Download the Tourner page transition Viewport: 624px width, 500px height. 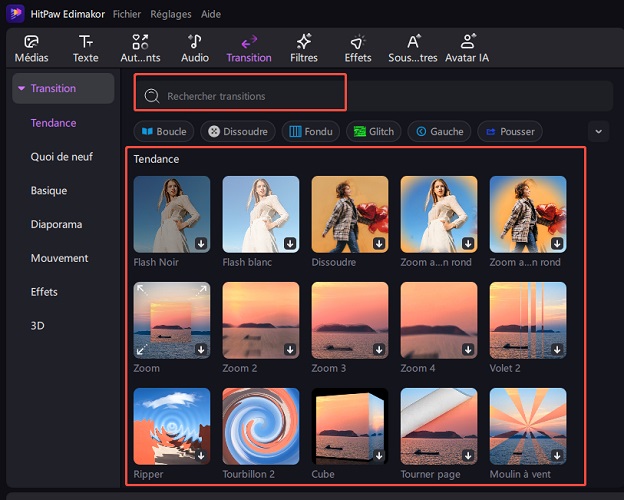click(x=468, y=455)
